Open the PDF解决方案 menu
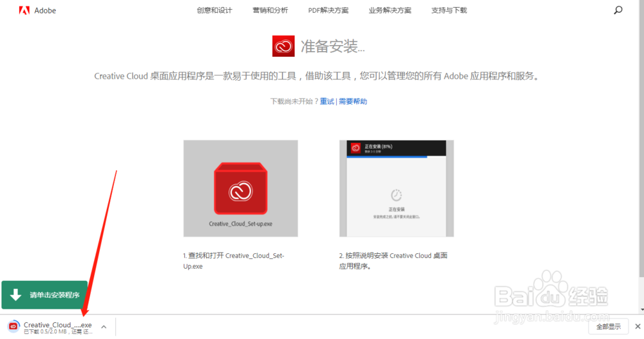This screenshot has height=339, width=644. tap(328, 10)
